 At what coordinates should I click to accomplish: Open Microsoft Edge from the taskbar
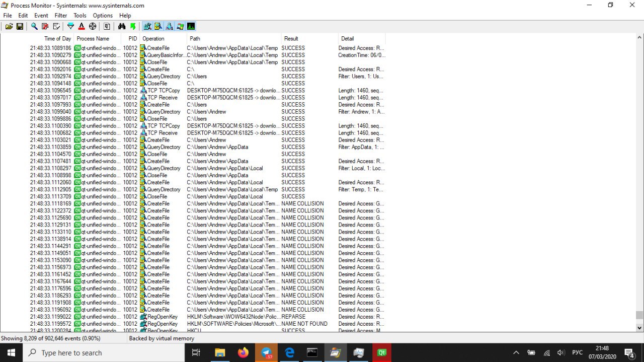click(290, 353)
